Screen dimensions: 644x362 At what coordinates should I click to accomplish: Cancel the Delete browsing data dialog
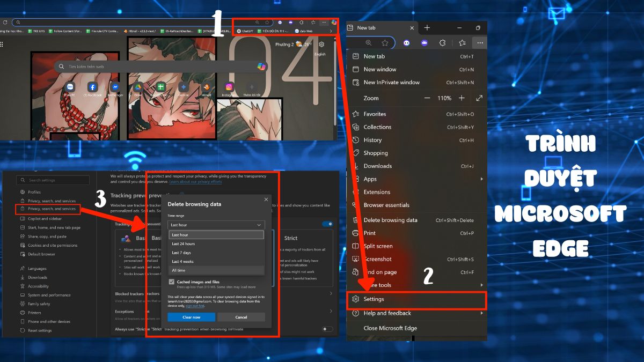[241, 317]
